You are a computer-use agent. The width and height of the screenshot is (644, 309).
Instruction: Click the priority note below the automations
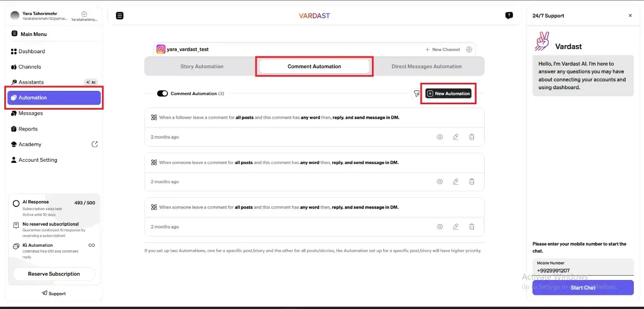313,250
